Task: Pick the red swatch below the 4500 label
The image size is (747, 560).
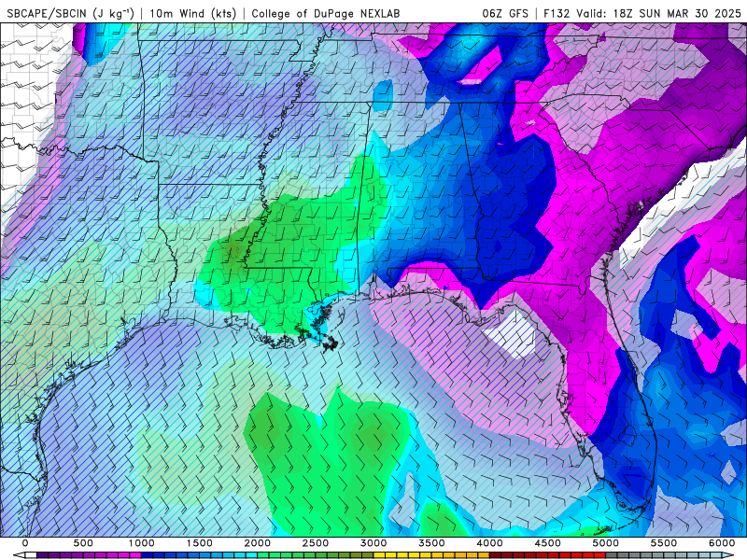Action: [x=554, y=555]
